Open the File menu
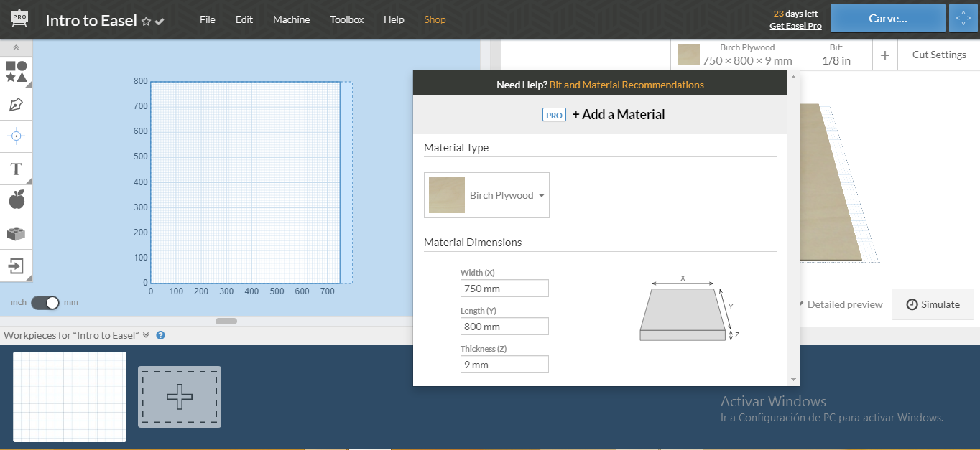Screen dimensions: 980x450 (x=208, y=19)
